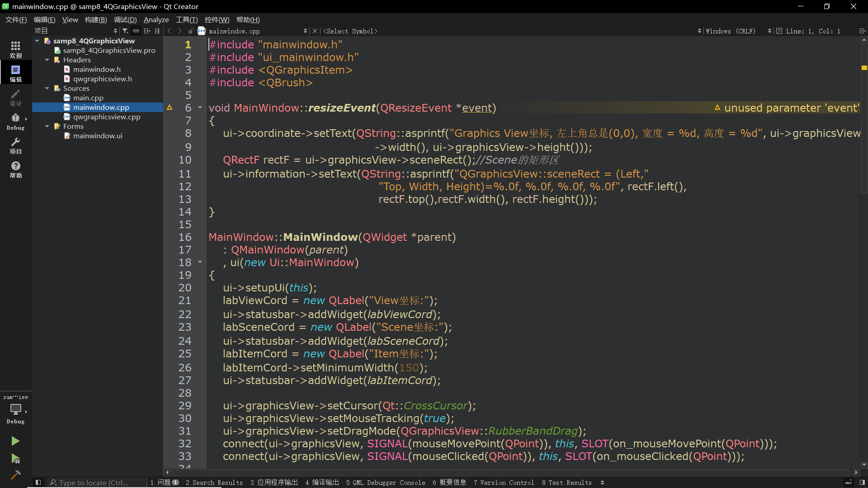Screen dimensions: 868x488
Task: Click the Type to locate field
Action: pos(93,482)
